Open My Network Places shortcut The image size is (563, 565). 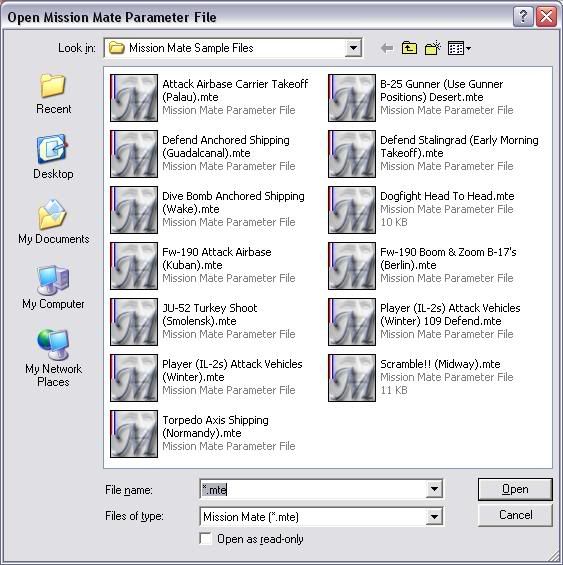pyautogui.click(x=53, y=357)
